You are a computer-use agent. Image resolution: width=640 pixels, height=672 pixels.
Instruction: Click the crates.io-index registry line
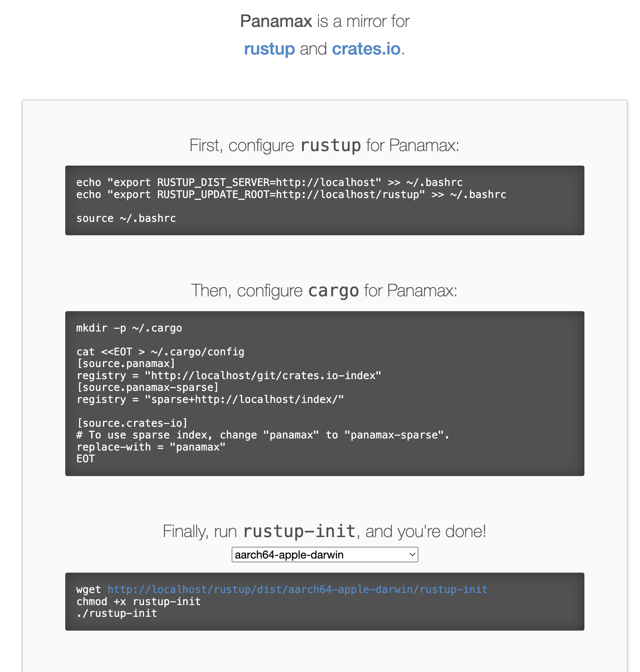(229, 376)
